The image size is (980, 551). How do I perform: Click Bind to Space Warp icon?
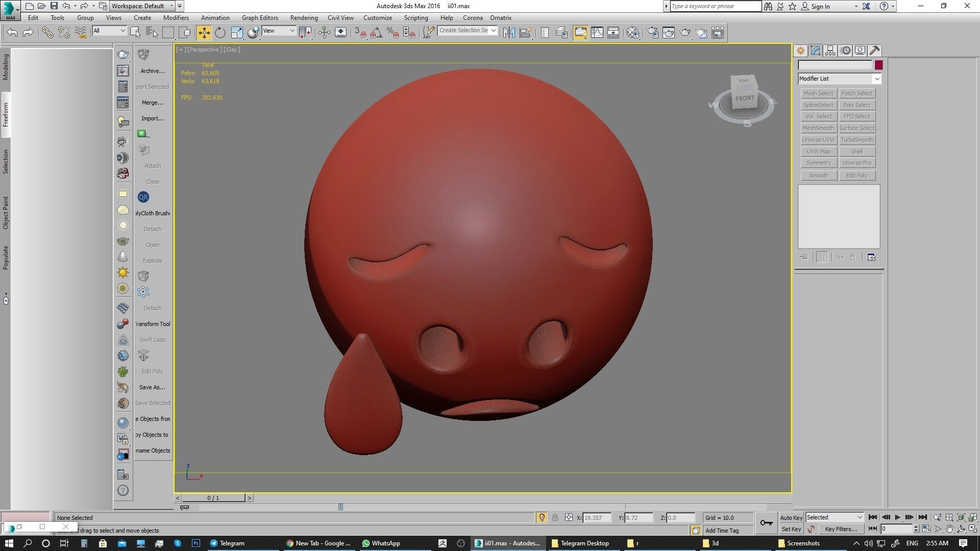(81, 33)
